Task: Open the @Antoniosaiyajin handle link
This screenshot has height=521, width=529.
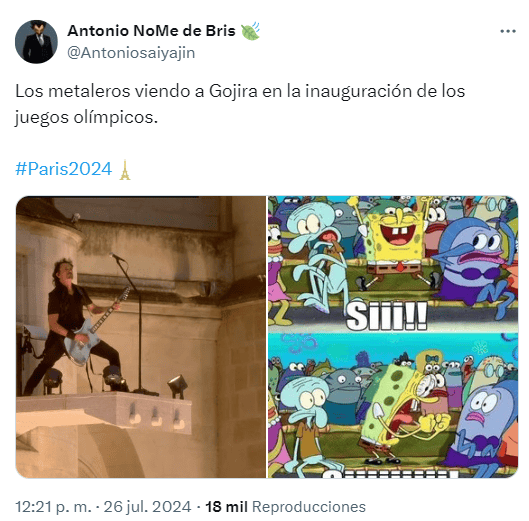Action: point(131,53)
